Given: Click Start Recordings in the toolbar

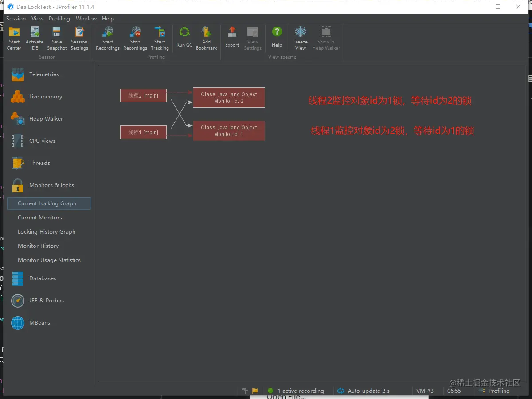Looking at the screenshot, I should point(108,39).
